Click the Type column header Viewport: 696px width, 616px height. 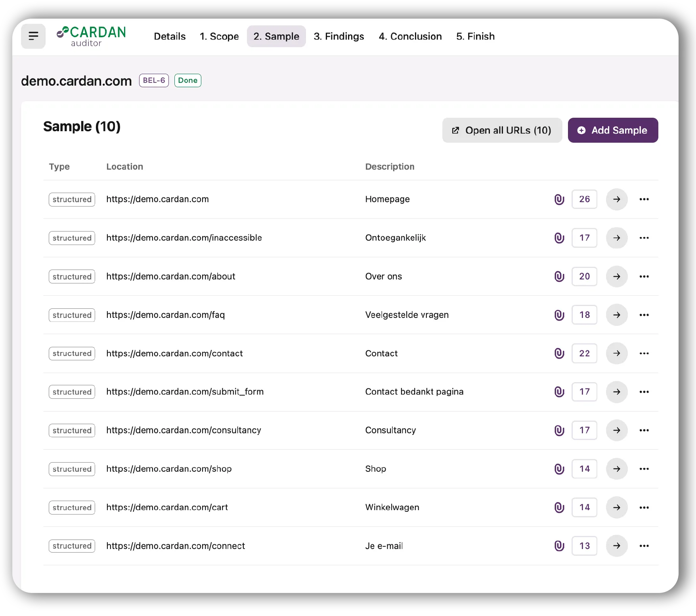[59, 167]
